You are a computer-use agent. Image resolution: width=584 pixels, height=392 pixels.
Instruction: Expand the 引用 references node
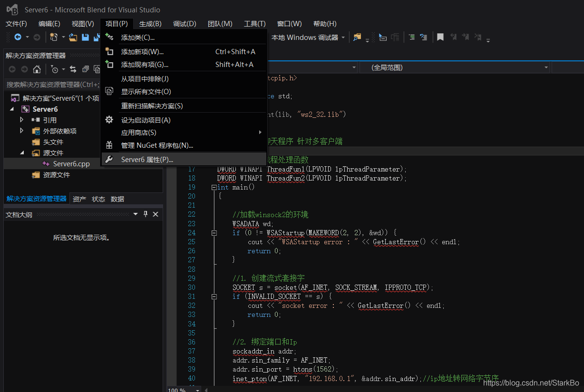coord(21,120)
